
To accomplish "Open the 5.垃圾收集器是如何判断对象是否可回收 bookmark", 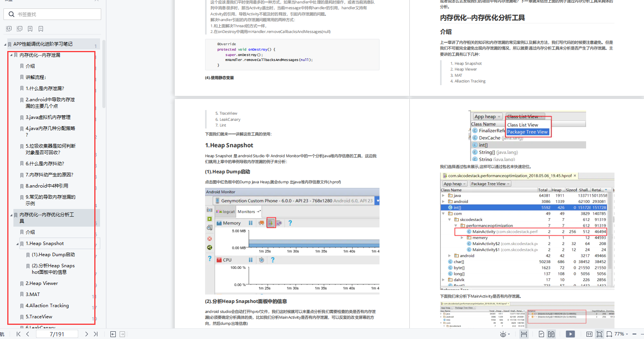I will (x=50, y=149).
